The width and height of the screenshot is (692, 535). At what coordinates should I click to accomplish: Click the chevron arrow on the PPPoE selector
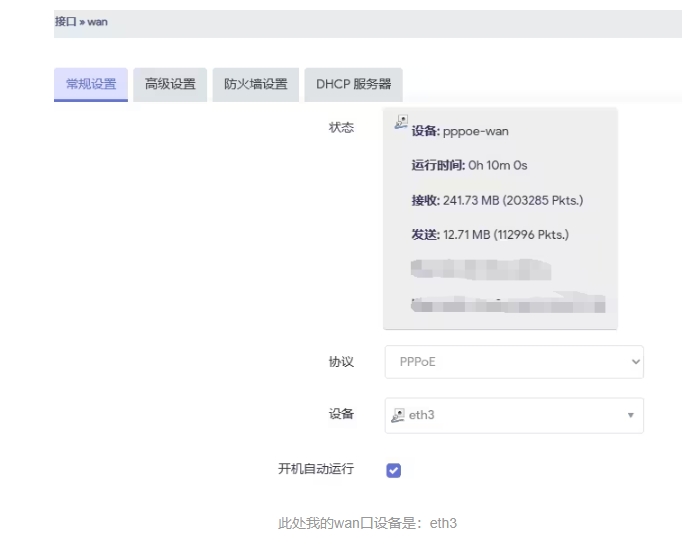click(x=632, y=362)
